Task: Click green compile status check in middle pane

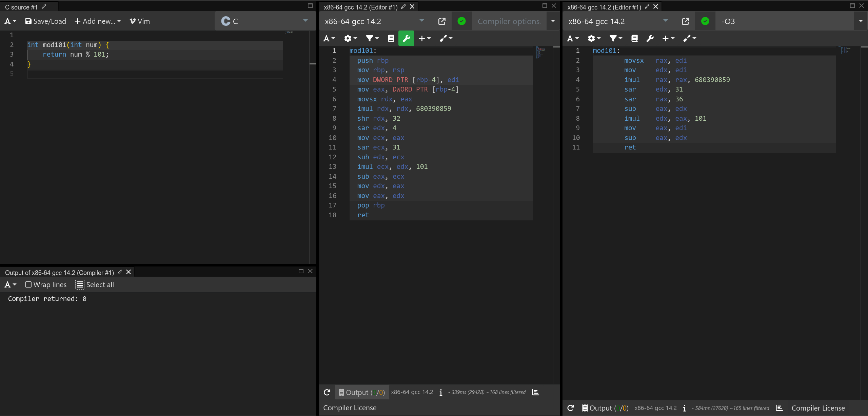Action: (461, 21)
